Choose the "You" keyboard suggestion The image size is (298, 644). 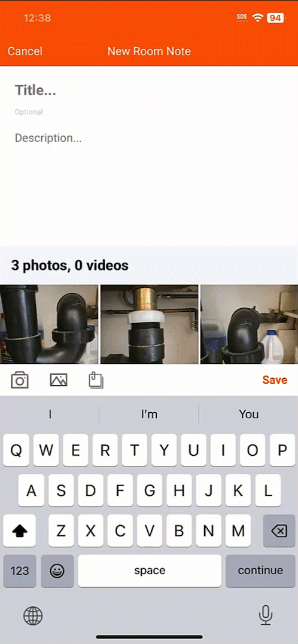click(x=248, y=414)
